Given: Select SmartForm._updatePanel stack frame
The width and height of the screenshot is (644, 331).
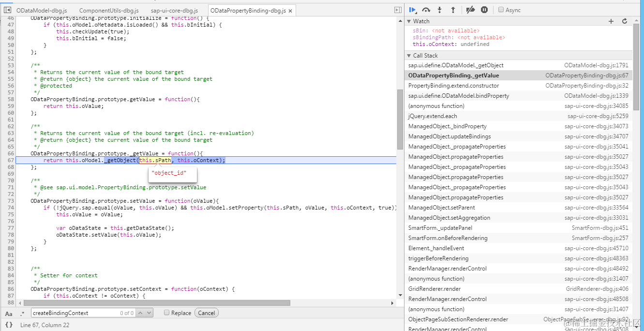Looking at the screenshot, I should point(518,228).
